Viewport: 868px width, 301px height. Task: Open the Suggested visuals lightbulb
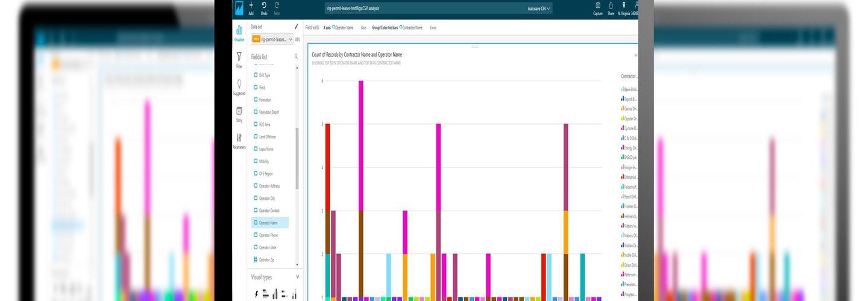[239, 87]
